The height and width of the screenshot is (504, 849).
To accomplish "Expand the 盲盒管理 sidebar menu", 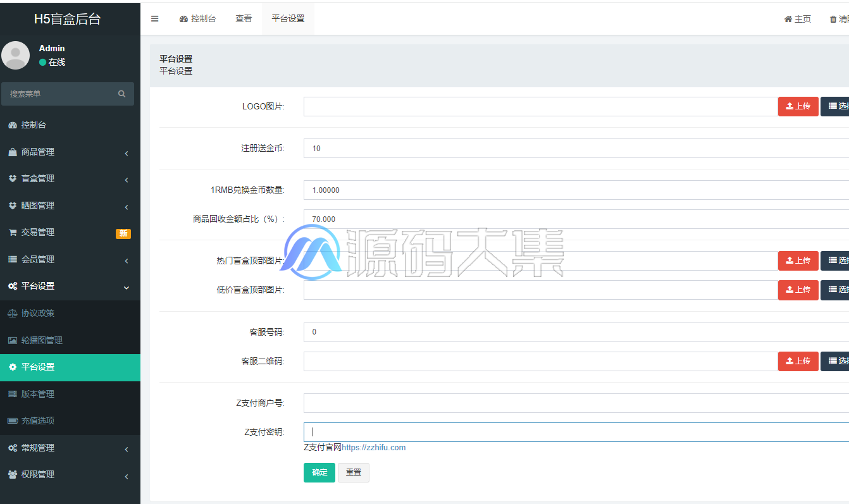I will click(70, 179).
